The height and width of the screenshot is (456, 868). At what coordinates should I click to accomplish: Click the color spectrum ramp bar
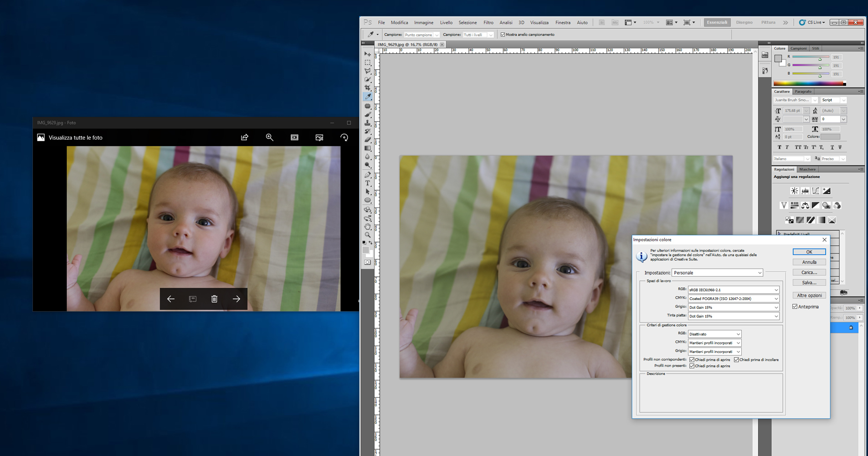(x=809, y=83)
